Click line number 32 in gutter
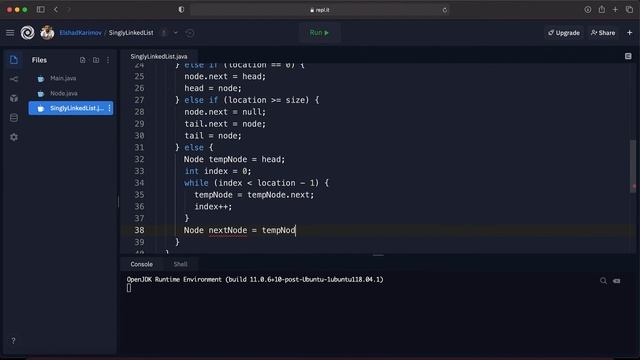The height and width of the screenshot is (360, 640). pos(139,159)
